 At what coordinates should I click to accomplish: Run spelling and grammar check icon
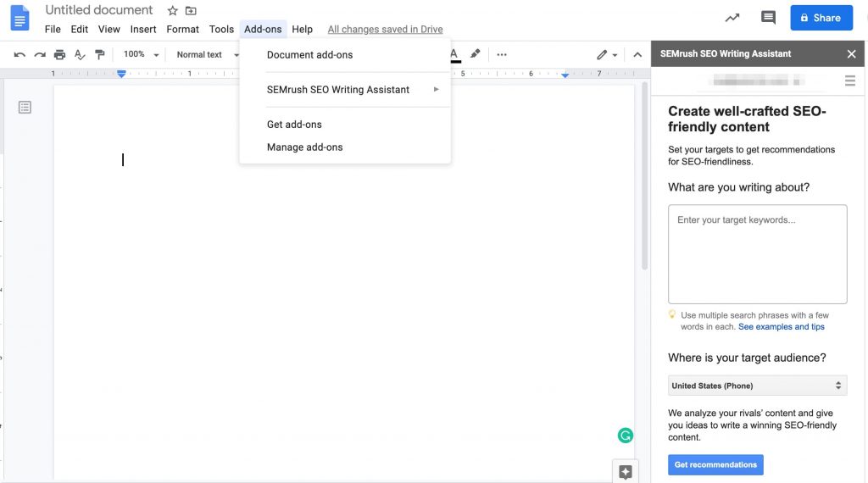click(x=80, y=54)
